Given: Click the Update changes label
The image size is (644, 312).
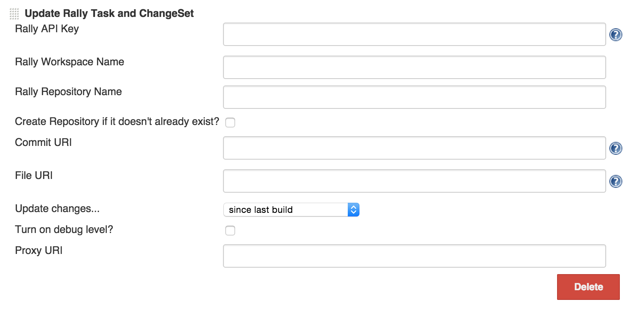Looking at the screenshot, I should coord(57,208).
